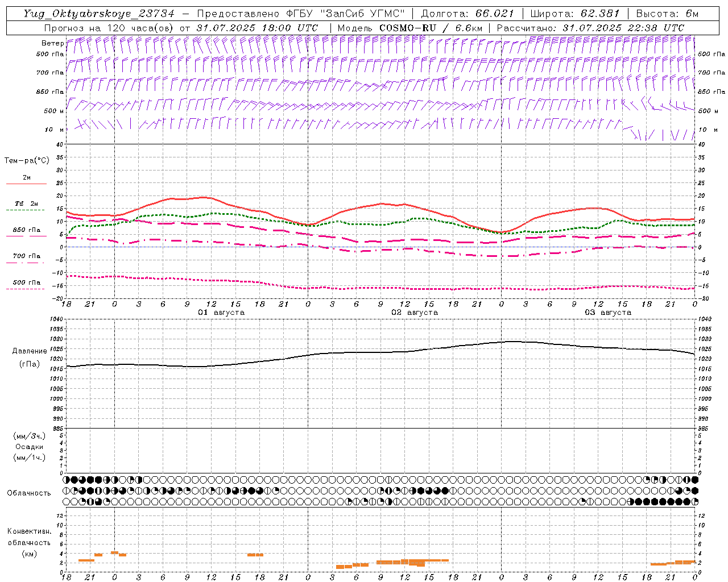Screen dimensions: 728x582
Task: Select the forecast start time 31.07.2025 18:00 UTC
Action: tap(257, 28)
